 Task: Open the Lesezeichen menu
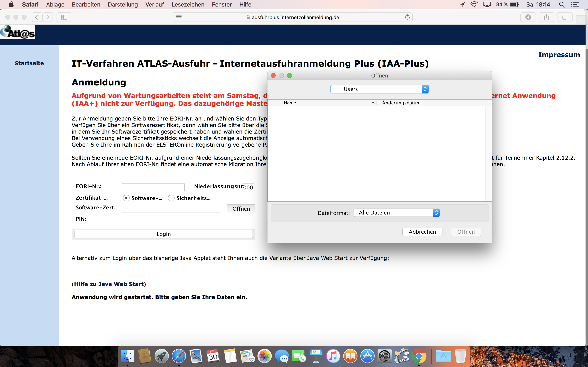[188, 5]
